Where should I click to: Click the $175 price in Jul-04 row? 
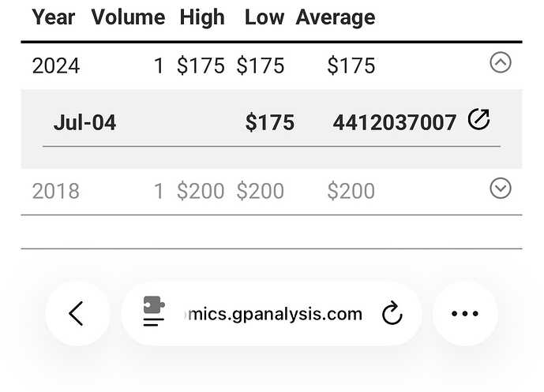pos(269,122)
